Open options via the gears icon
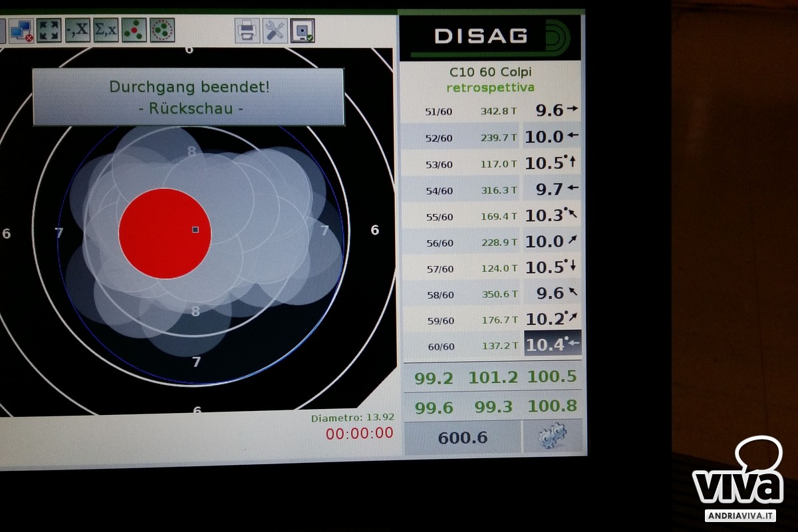This screenshot has width=798, height=532. pyautogui.click(x=552, y=436)
